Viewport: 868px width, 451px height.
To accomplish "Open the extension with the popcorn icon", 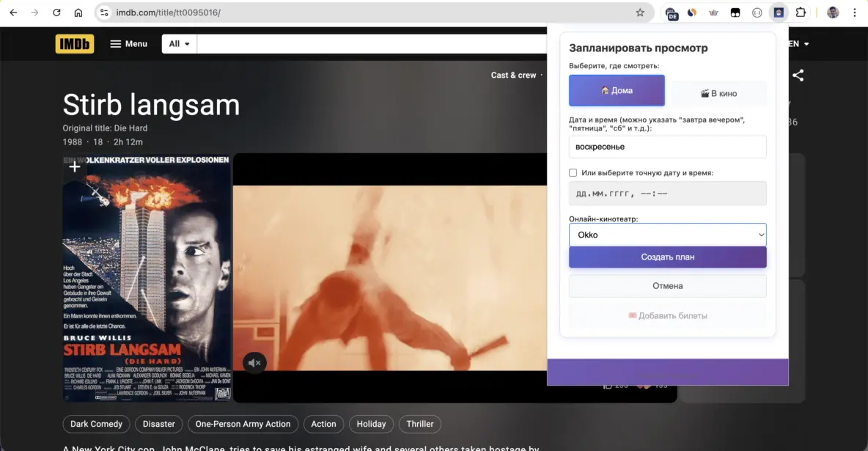I will point(779,12).
